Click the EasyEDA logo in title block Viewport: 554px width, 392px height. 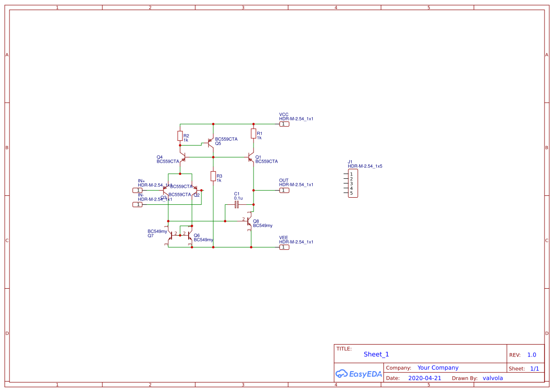[358, 374]
